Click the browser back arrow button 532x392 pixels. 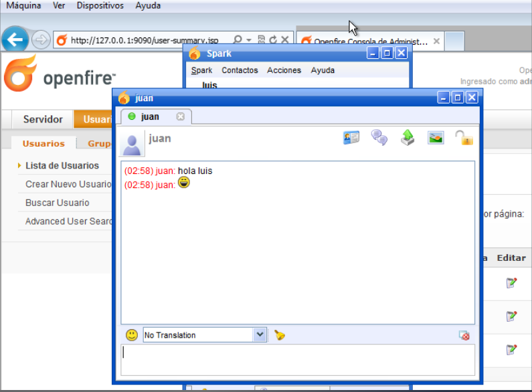(x=15, y=40)
